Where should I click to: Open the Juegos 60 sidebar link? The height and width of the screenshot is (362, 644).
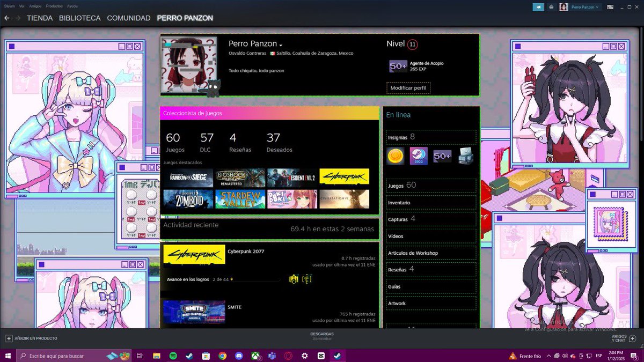coord(431,186)
